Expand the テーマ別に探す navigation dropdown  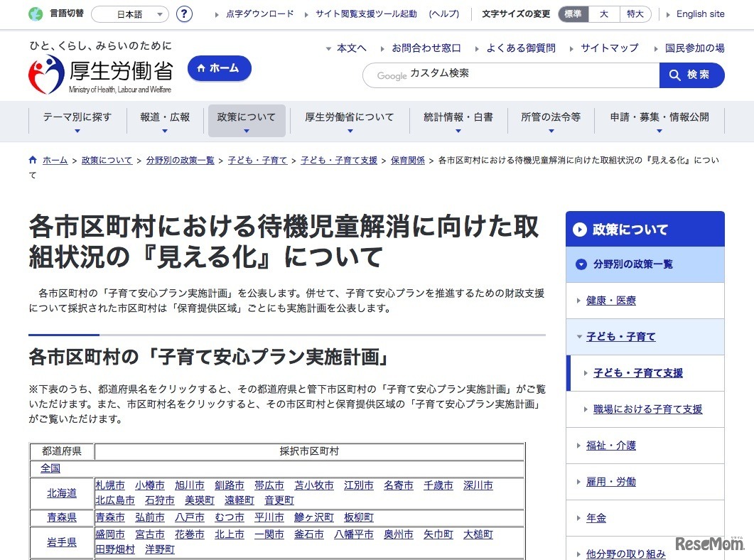tap(77, 120)
